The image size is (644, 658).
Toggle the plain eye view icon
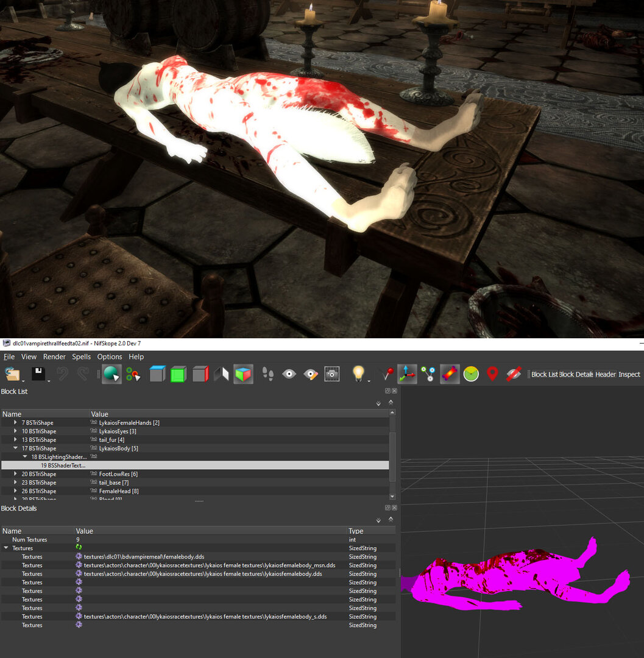point(289,374)
